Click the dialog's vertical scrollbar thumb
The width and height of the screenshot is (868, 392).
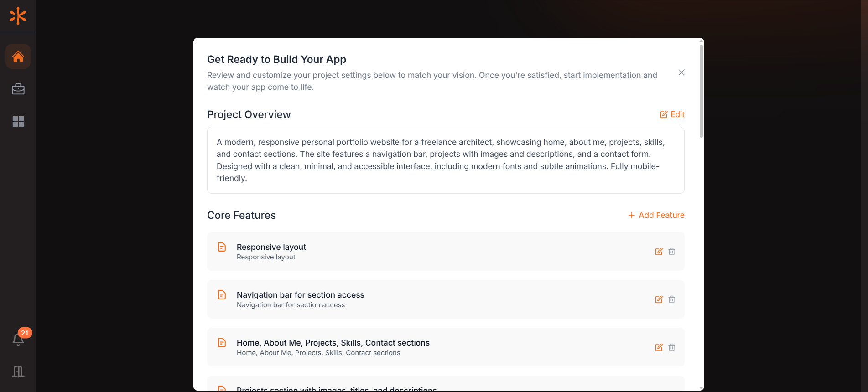701,91
